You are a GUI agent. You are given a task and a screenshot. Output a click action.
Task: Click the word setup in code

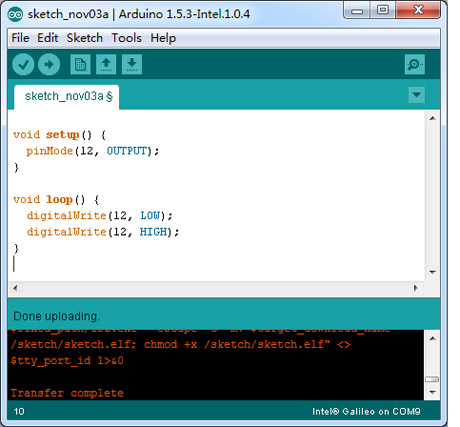pos(62,135)
